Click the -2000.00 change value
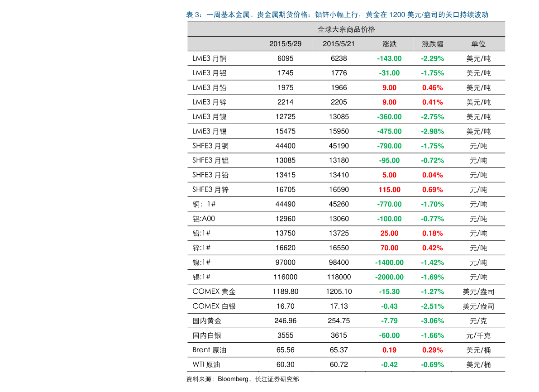The width and height of the screenshot is (539, 392). point(389,277)
